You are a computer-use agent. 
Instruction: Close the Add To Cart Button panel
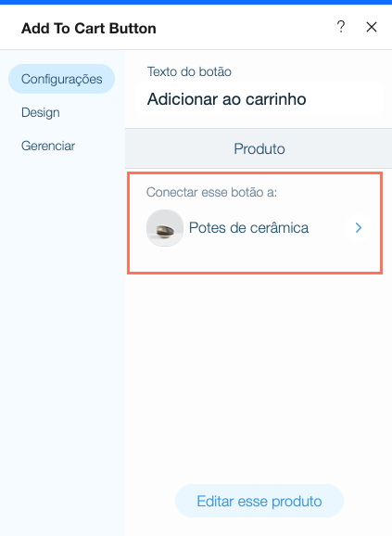372,27
